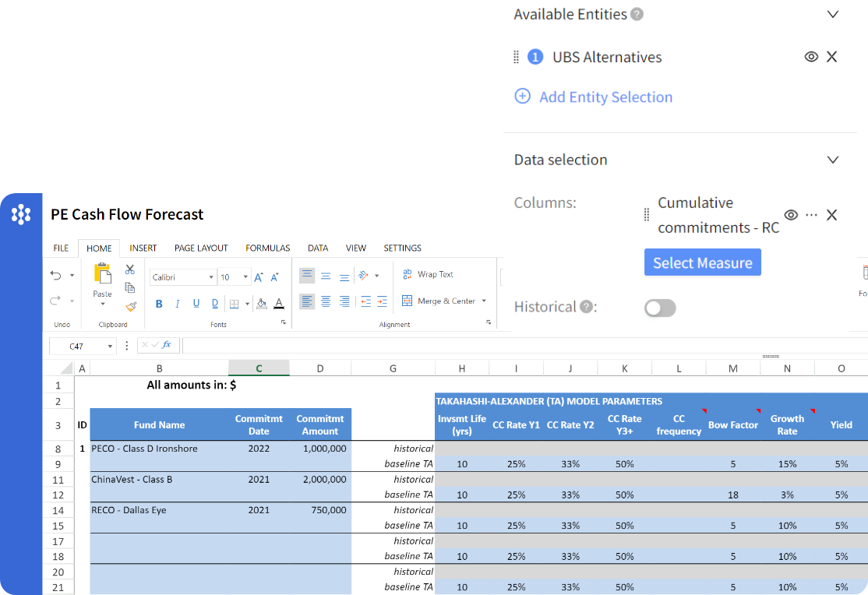Apply bold formatting with B icon
868x595 pixels.
coord(159,304)
